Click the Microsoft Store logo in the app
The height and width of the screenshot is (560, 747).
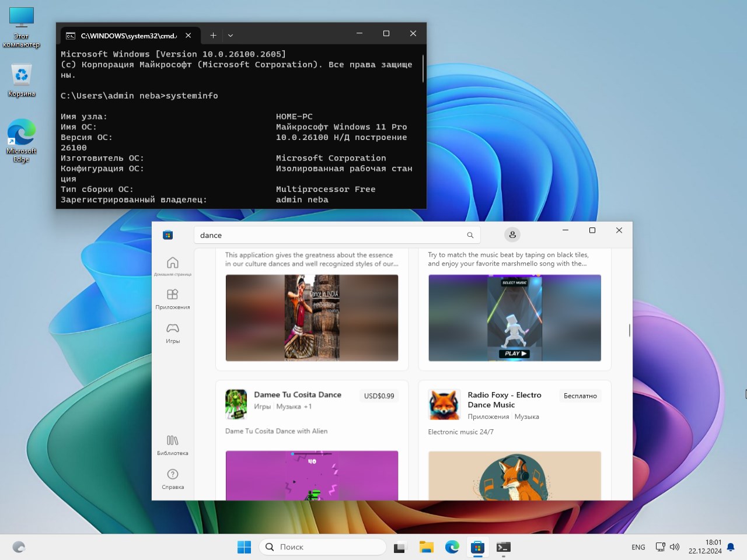pyautogui.click(x=168, y=235)
